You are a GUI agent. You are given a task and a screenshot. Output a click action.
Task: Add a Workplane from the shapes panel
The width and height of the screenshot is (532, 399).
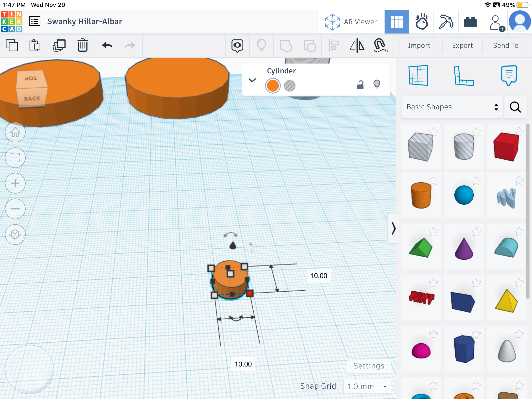click(x=418, y=75)
